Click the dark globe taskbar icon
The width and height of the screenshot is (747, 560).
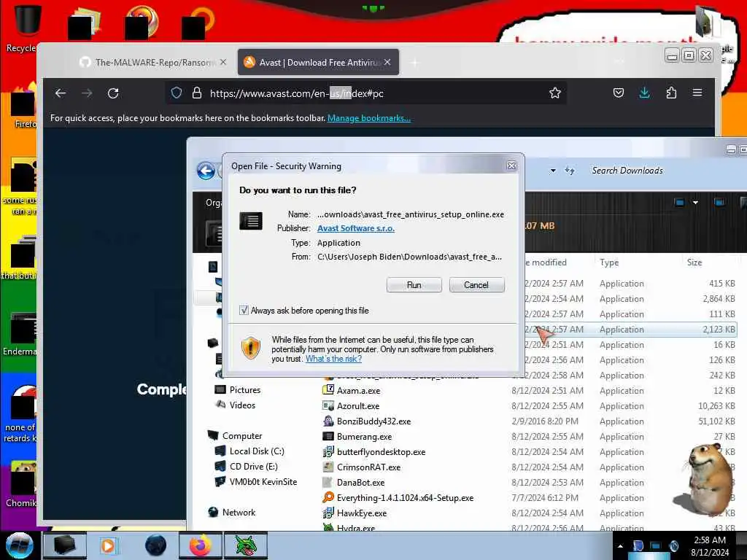coord(156,545)
